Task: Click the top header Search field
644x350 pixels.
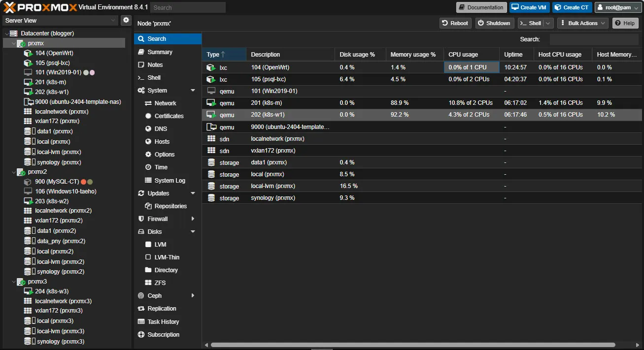Action: (x=188, y=7)
